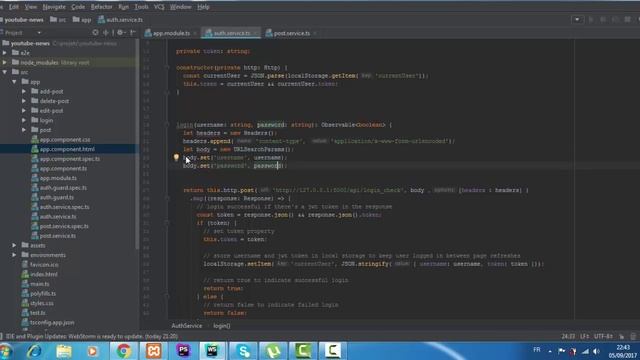Expand the delete-post folder
The image size is (640, 360).
click(24, 101)
